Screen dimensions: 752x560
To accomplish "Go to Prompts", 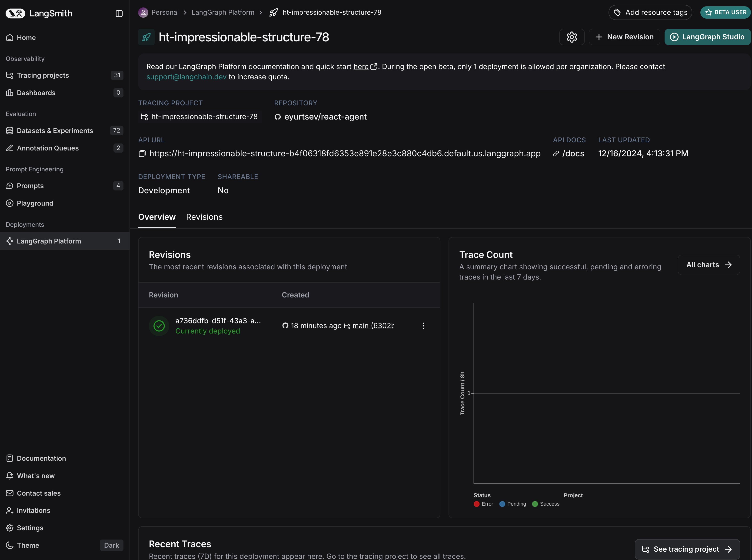I will pos(64,186).
